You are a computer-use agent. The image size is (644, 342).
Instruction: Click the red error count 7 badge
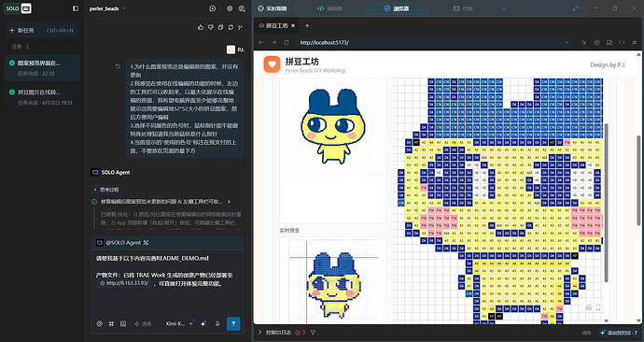click(301, 333)
